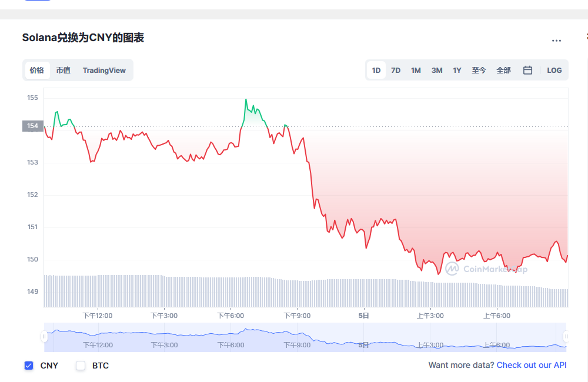Select the 价格 tab
588x382 pixels.
tap(37, 70)
